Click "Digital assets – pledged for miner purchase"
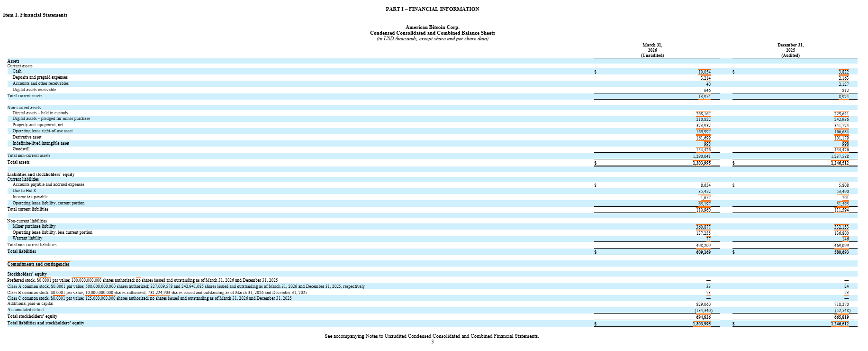868x351 pixels. coord(51,119)
